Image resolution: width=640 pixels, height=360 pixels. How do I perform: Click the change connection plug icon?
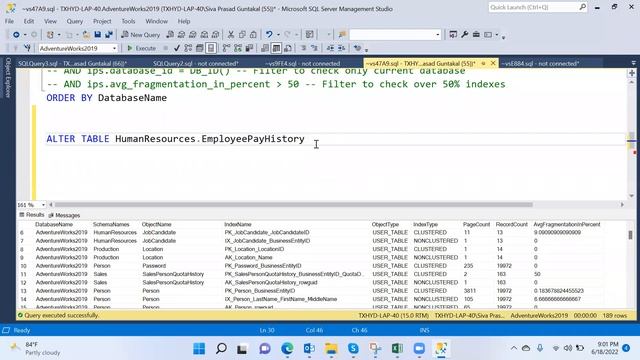pyautogui.click(x=27, y=48)
